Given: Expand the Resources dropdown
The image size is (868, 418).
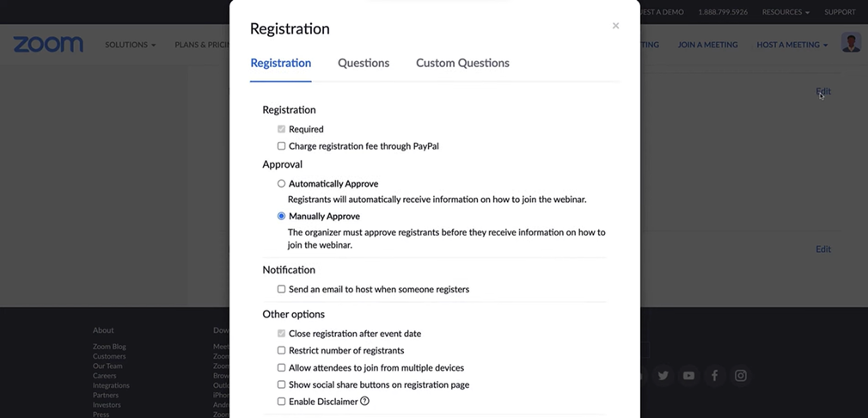Looking at the screenshot, I should tap(785, 12).
